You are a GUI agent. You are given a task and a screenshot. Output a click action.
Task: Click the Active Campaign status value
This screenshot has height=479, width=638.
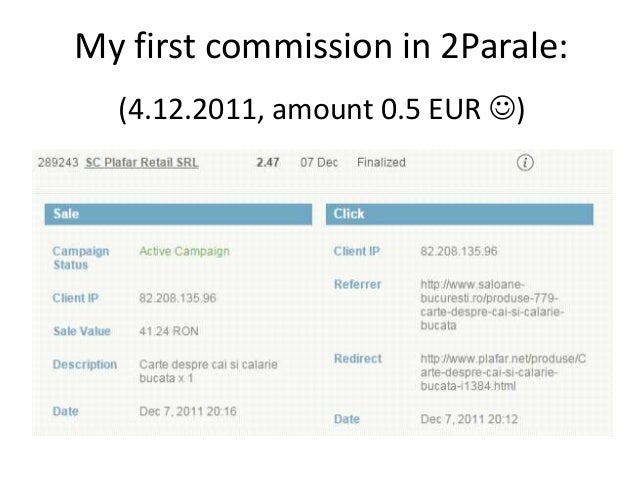pyautogui.click(x=184, y=251)
